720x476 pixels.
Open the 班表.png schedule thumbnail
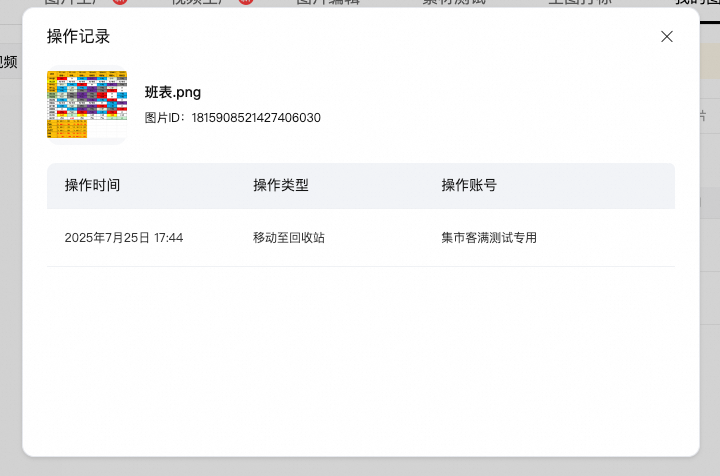(87, 105)
